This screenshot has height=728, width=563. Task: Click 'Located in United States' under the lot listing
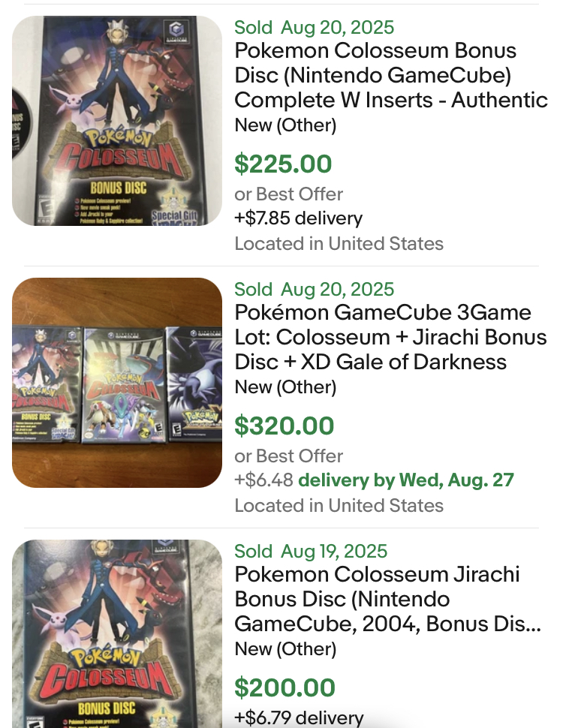click(x=339, y=505)
